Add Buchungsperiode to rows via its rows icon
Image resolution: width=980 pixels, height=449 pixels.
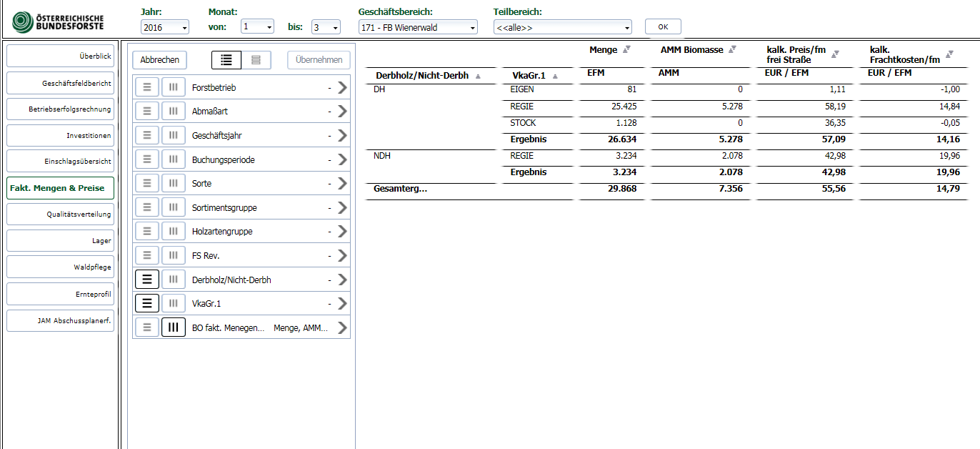point(147,159)
